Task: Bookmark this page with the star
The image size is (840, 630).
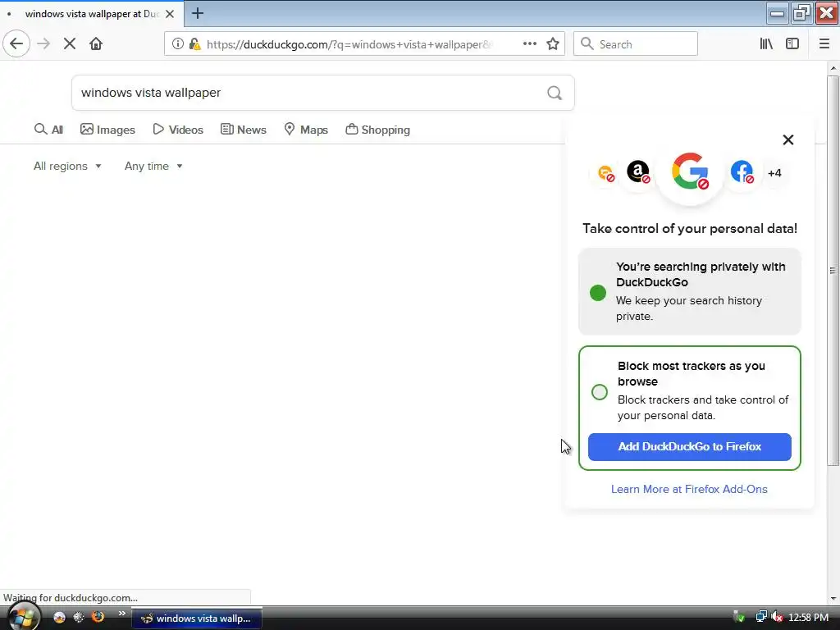Action: 553,44
